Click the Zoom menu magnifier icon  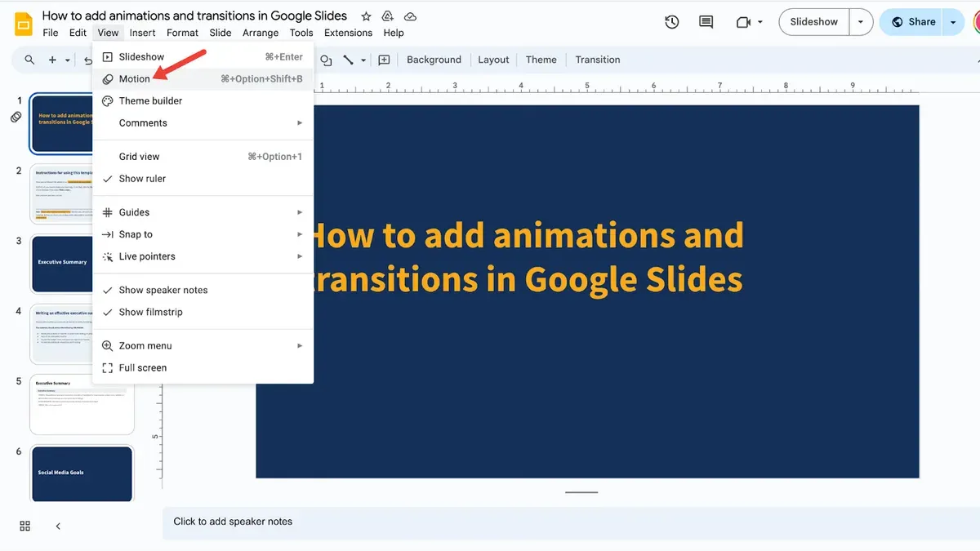107,345
